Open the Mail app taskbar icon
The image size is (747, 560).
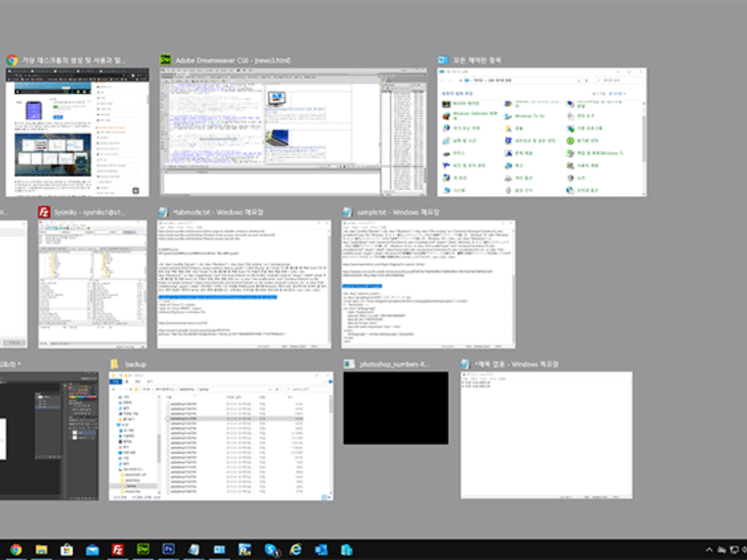coord(92,549)
